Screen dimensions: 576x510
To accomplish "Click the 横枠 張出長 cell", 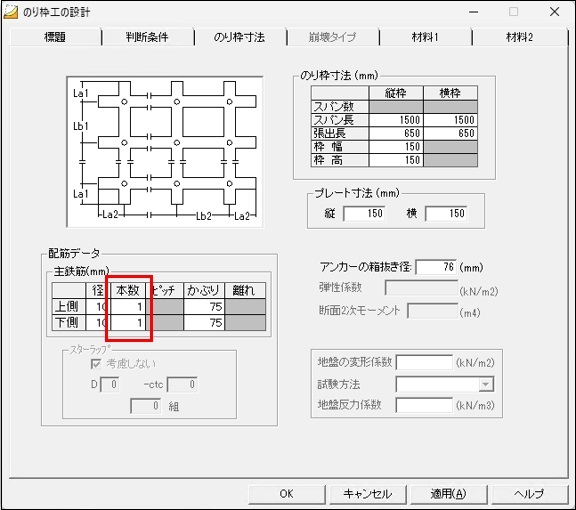I will point(450,133).
